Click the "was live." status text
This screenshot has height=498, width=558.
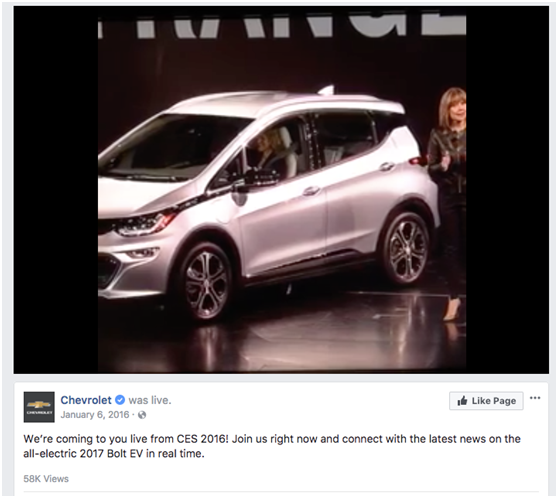coord(150,400)
